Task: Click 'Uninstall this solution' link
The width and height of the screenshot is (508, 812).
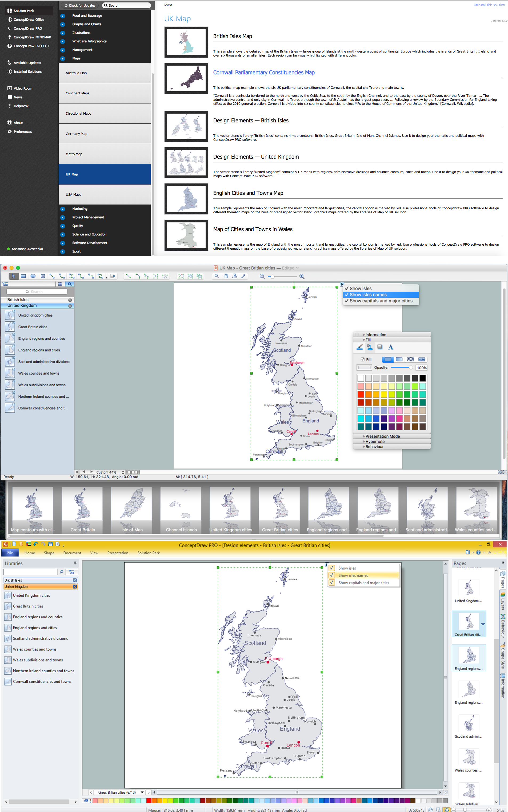Action: pyautogui.click(x=489, y=5)
